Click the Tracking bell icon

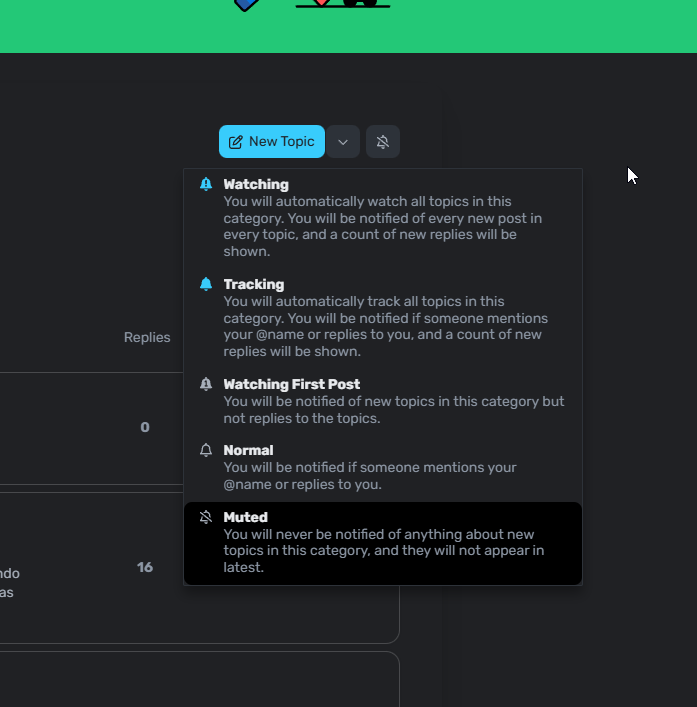click(x=206, y=284)
